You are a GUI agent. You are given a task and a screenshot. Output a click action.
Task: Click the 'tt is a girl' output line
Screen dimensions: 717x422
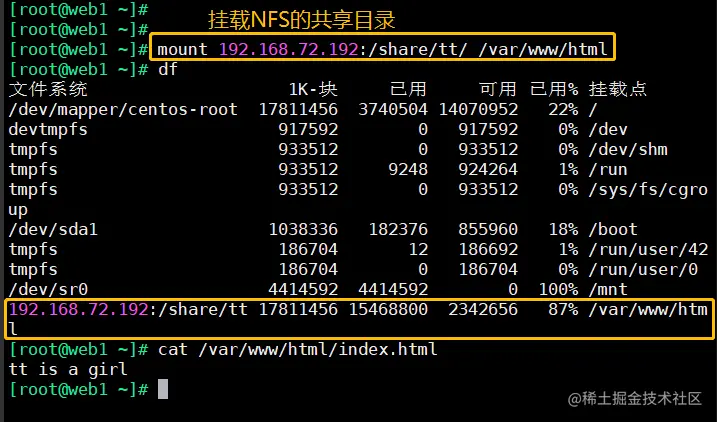click(x=68, y=369)
